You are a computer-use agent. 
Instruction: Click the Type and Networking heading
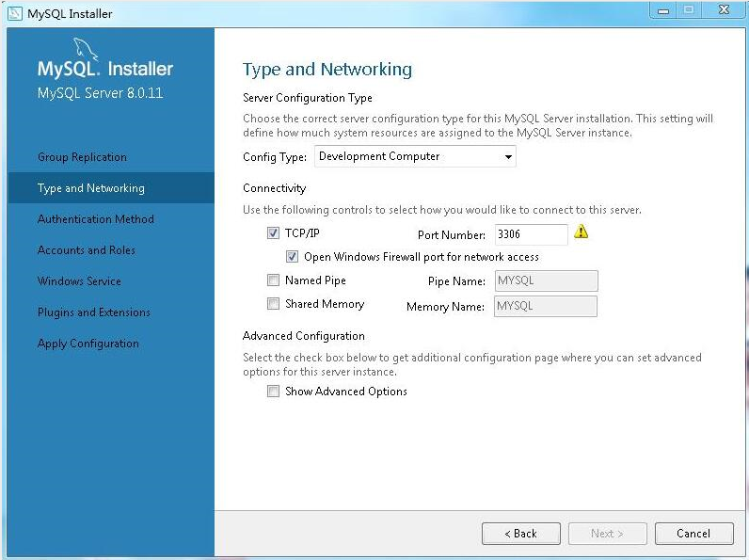pos(327,70)
